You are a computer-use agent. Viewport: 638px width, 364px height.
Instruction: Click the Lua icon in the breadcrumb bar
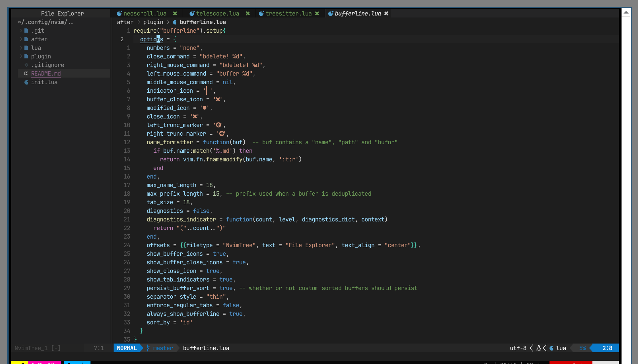tap(174, 22)
